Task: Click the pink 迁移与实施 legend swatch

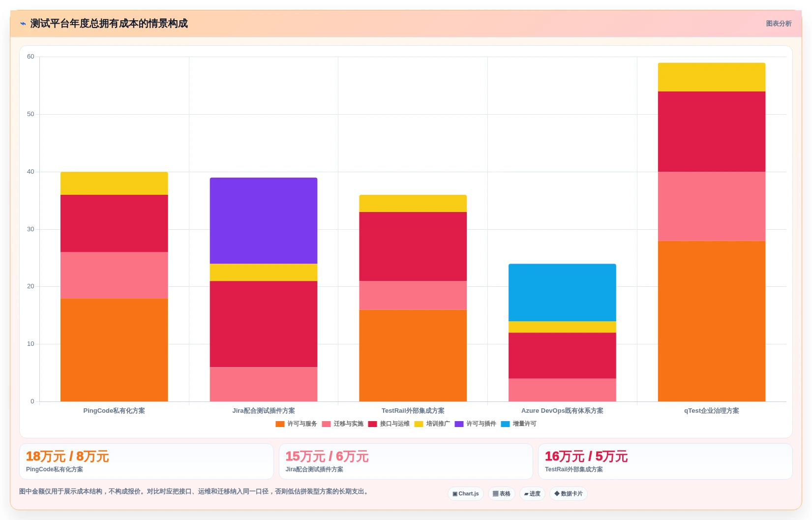Action: point(326,424)
